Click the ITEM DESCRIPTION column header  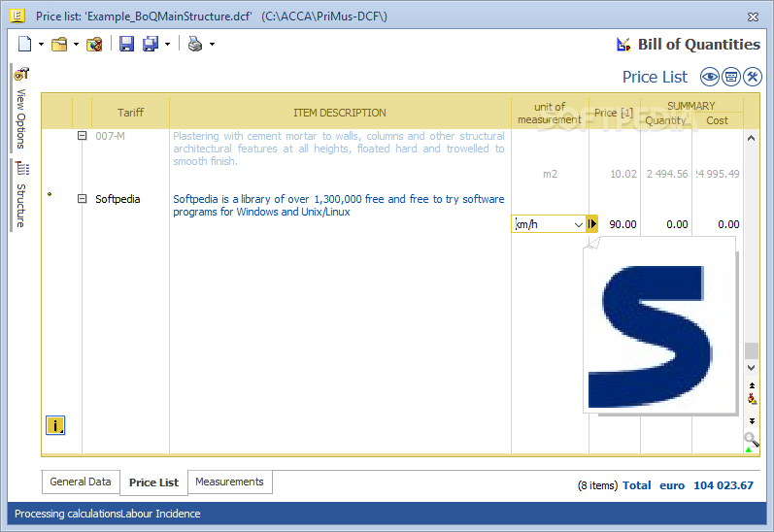pyautogui.click(x=340, y=113)
